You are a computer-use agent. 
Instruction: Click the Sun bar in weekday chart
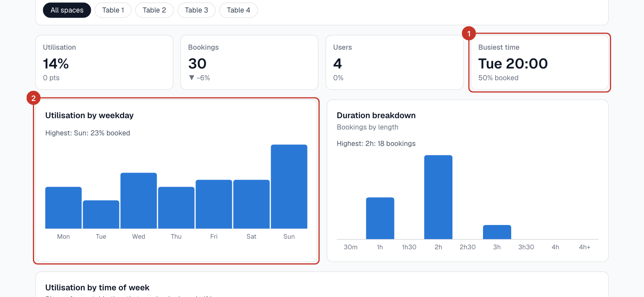(289, 187)
